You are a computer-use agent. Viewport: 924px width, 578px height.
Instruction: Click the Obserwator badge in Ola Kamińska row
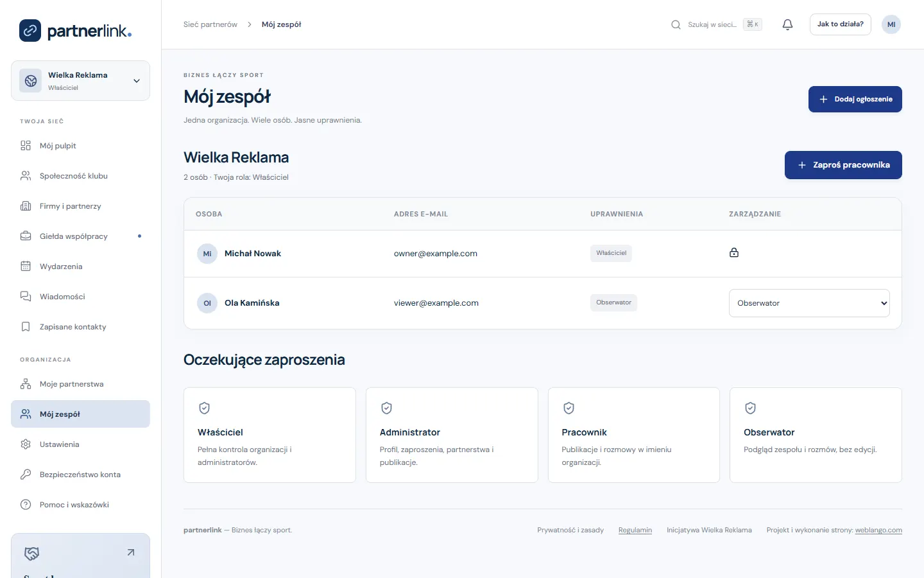(613, 302)
